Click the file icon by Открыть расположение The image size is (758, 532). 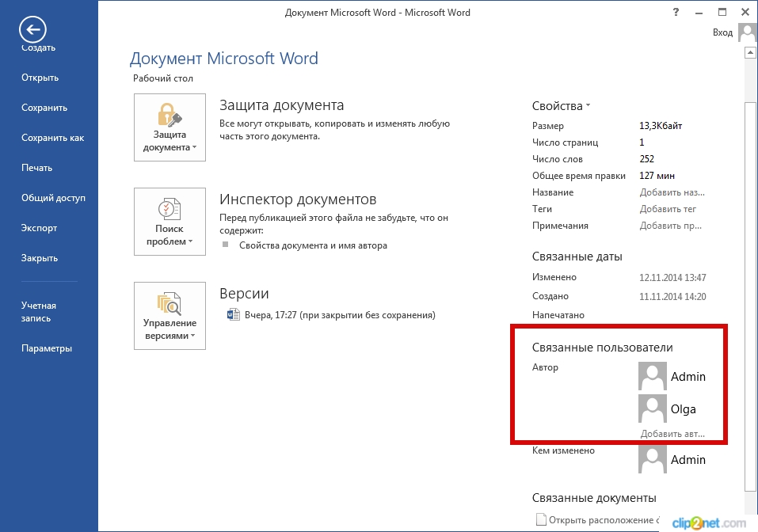click(541, 519)
